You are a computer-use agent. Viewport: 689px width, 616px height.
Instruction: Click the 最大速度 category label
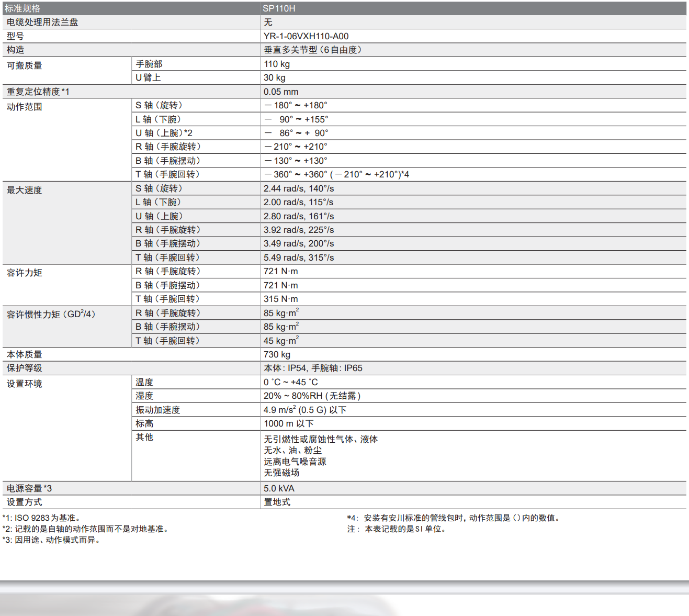point(25,190)
